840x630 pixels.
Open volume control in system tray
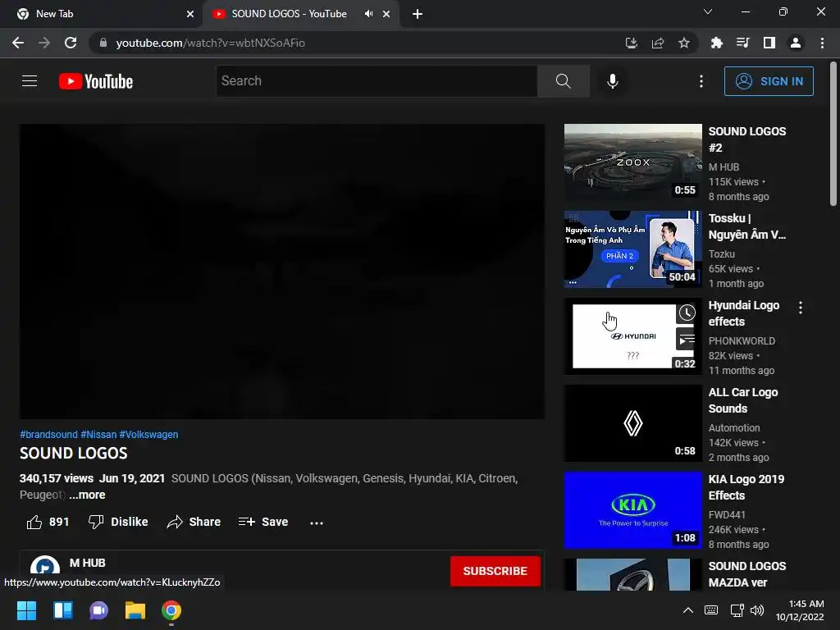[757, 610]
